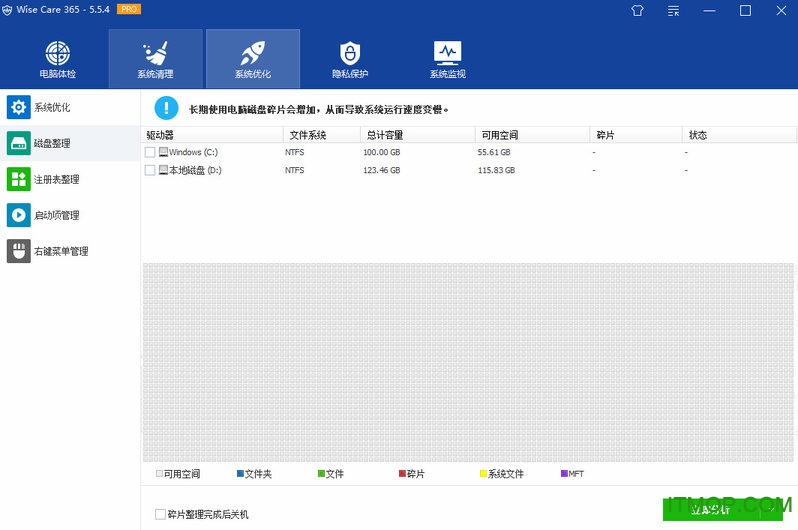Sort by the 文件系统 column header
This screenshot has height=530, width=798.
(x=322, y=135)
